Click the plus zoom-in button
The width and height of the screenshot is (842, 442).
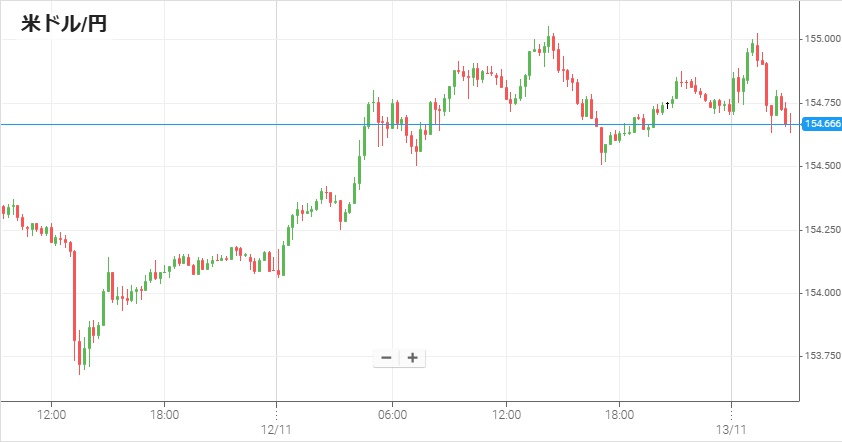point(412,358)
